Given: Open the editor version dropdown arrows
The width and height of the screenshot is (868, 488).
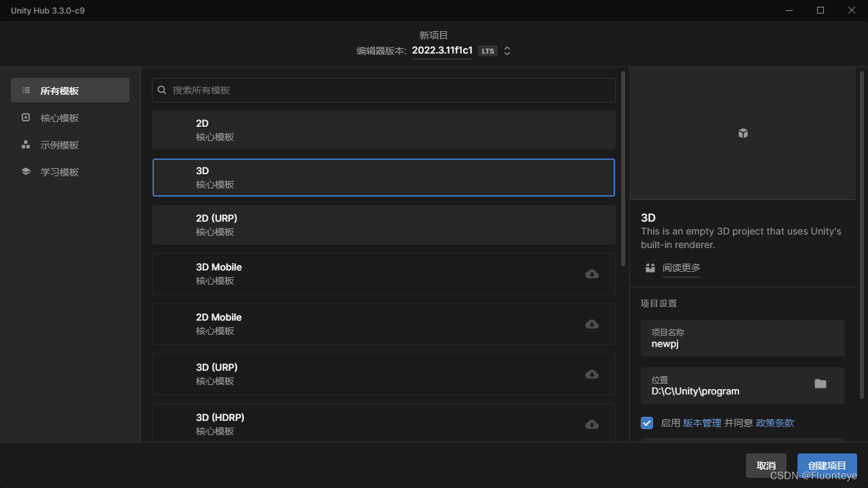Looking at the screenshot, I should tap(507, 51).
